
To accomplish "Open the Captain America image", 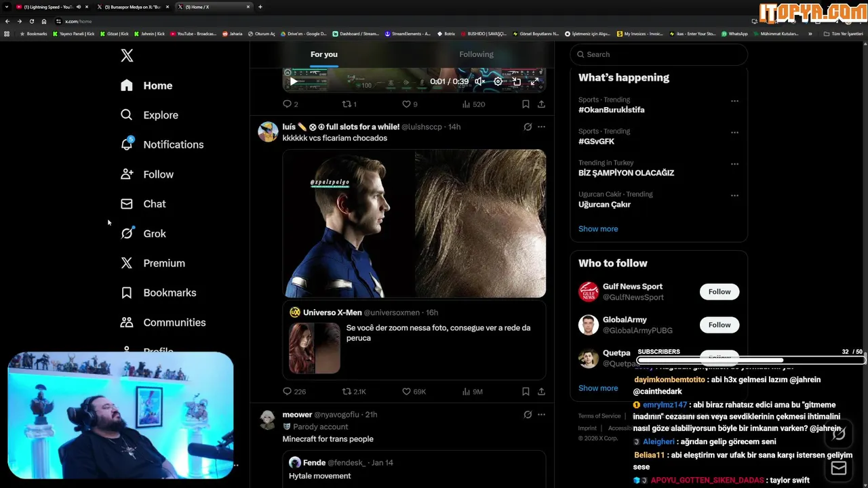I will coord(349,224).
